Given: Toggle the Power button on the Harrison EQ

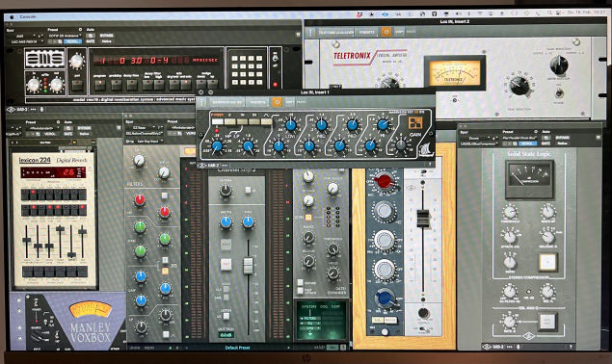Looking at the screenshot, I should click(217, 121).
